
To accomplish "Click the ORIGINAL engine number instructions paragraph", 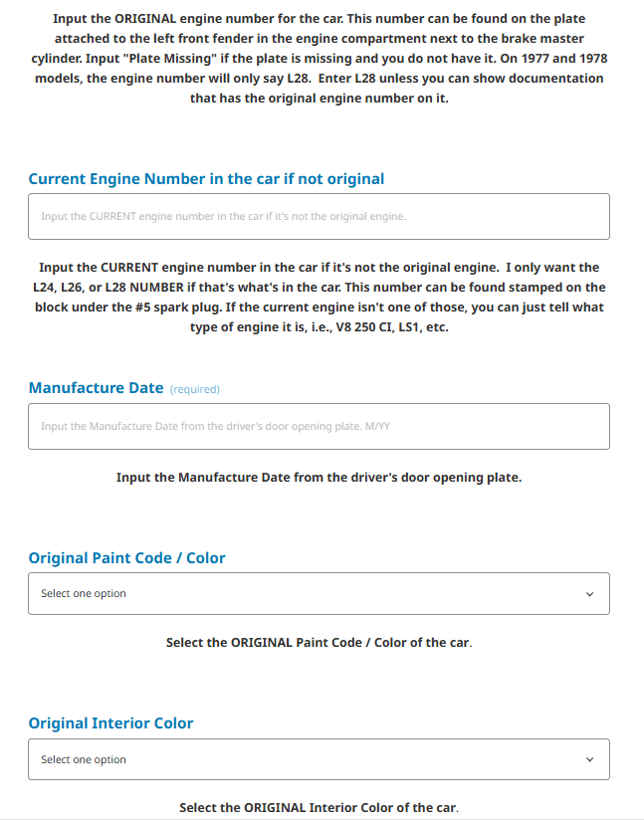I will pos(319,59).
